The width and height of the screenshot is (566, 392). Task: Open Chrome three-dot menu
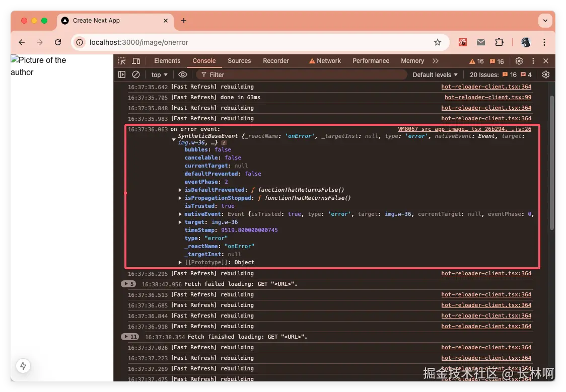pyautogui.click(x=544, y=42)
